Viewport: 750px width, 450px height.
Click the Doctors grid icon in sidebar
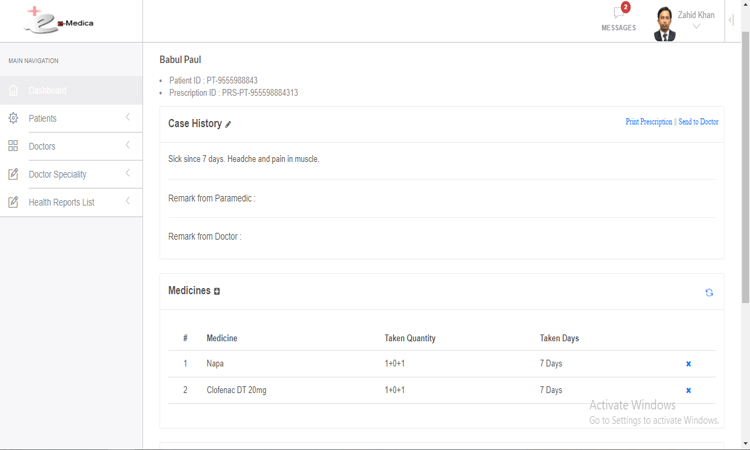click(x=13, y=146)
